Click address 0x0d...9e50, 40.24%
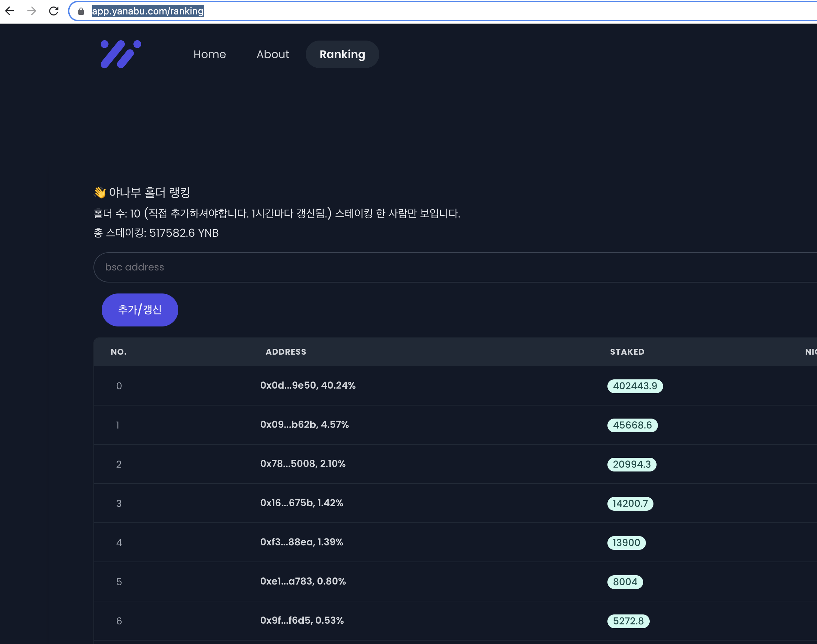 307,385
